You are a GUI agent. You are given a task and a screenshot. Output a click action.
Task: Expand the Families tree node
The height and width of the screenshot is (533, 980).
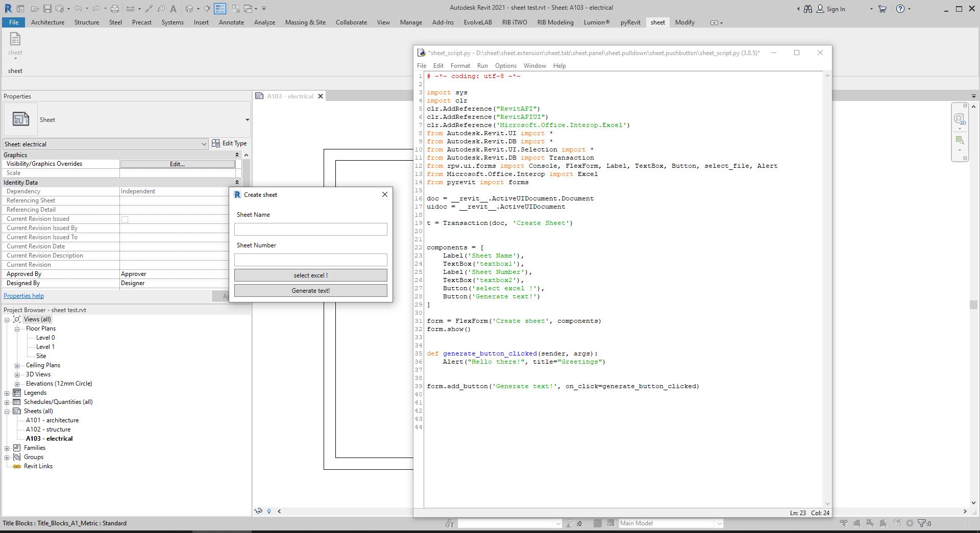tap(7, 448)
